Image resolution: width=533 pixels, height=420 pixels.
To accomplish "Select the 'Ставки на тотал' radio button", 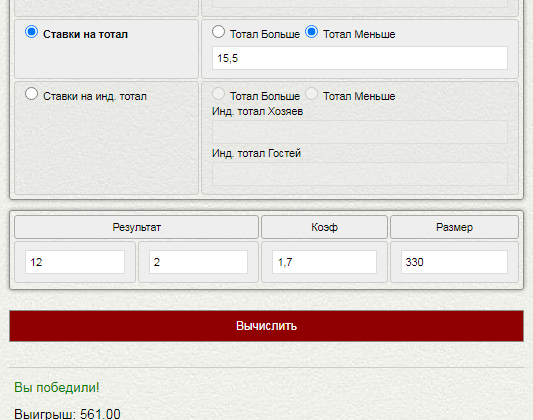I will (x=31, y=32).
